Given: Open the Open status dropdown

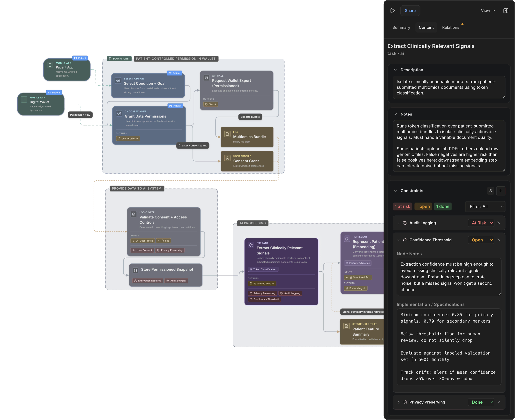Looking at the screenshot, I should tap(481, 240).
